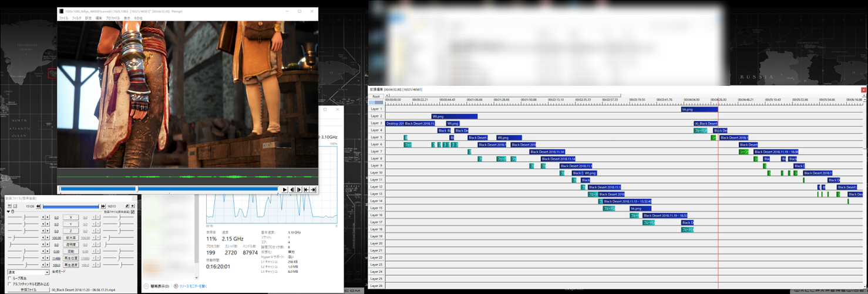Viewport: 868px width, 294px height.
Task: Select Black Desert 2018.11.13 object on Layer 16
Action: (665, 215)
